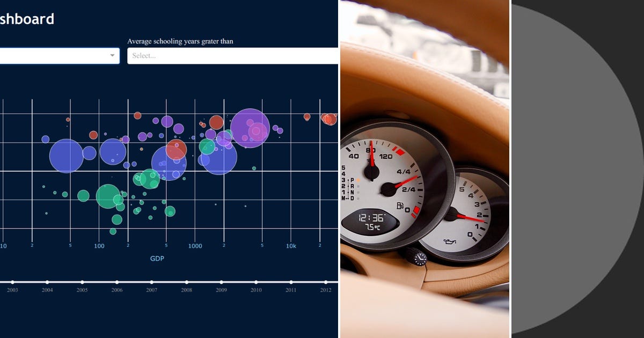Jump to year 2007 on the timeline
This screenshot has height=338, width=644.
coord(151,281)
